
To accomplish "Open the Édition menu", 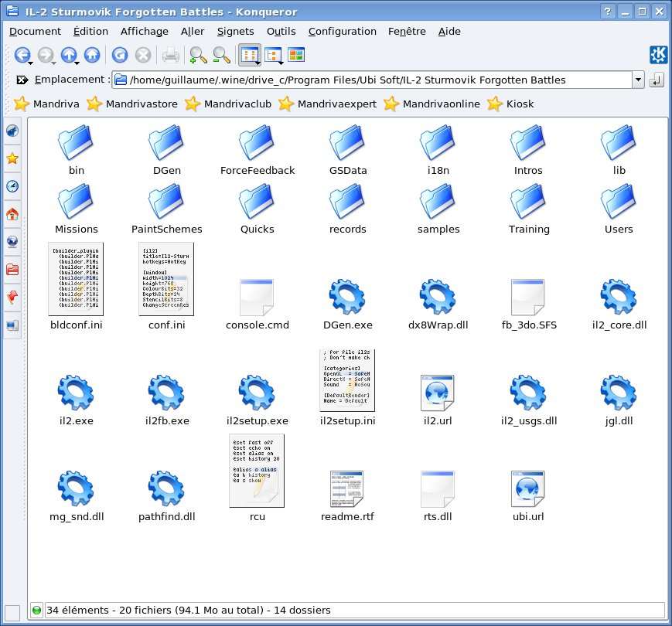I will [90, 31].
